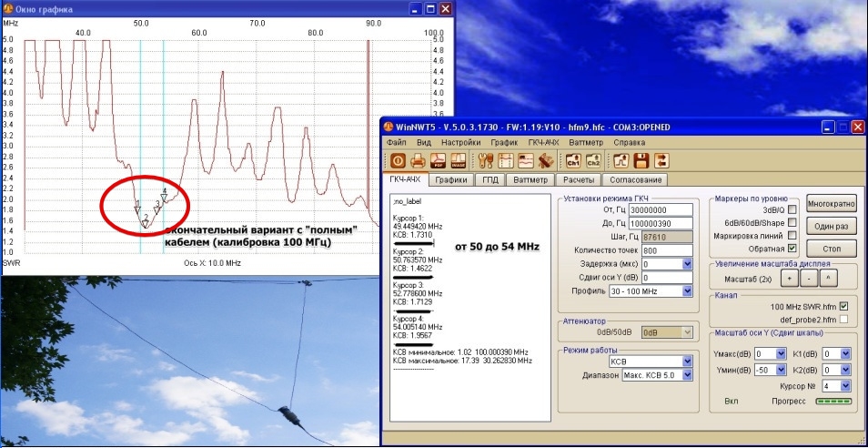Click the 'До, Гц' field with 100000390
This screenshot has width=868, height=448.
661,223
